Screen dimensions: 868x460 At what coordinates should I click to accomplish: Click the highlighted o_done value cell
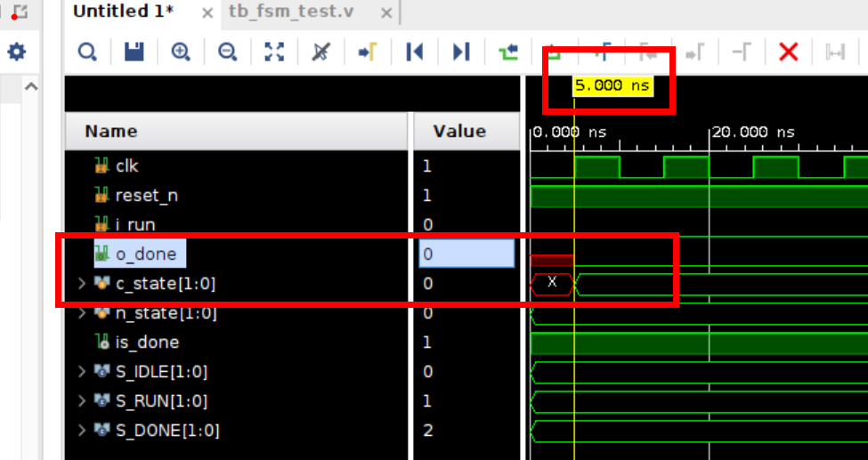(466, 254)
